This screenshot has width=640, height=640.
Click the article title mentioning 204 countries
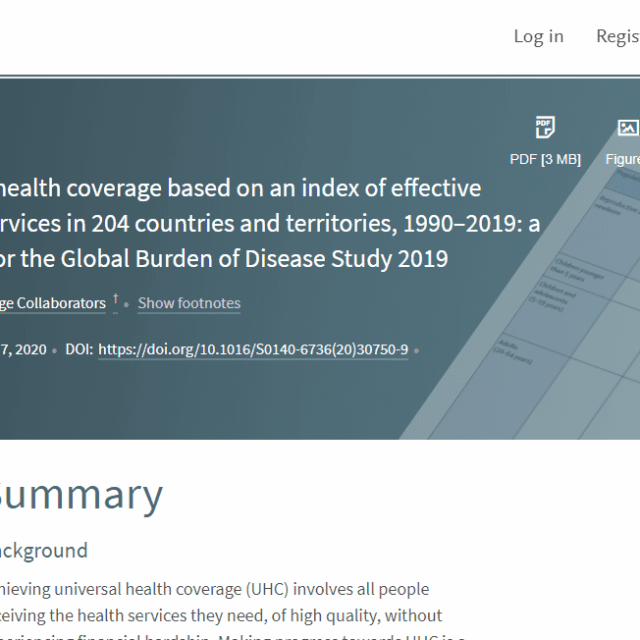coord(270,223)
